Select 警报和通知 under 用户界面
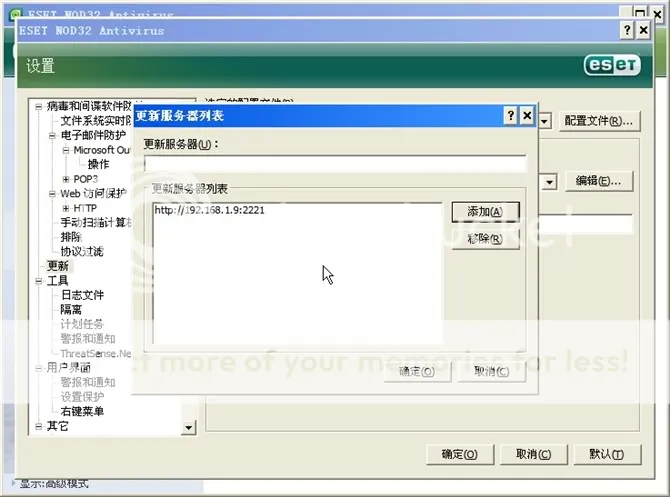 (88, 382)
